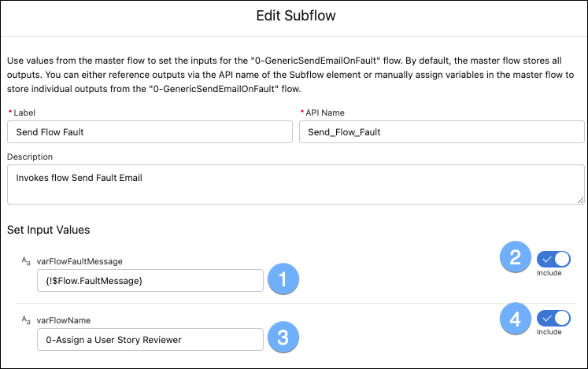Click the Include label under varFlowFaultMessage's toggle
Screen dimensions: 588x369
point(549,273)
